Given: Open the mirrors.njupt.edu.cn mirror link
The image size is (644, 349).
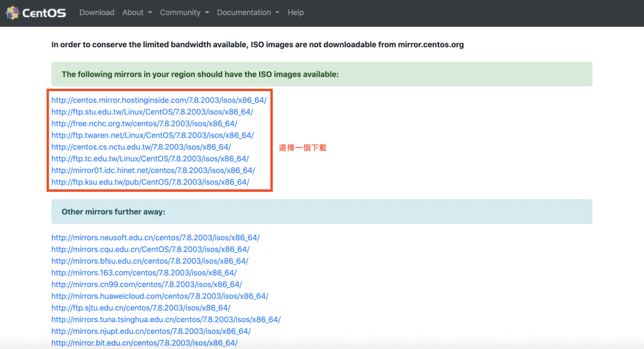Looking at the screenshot, I should click(151, 331).
